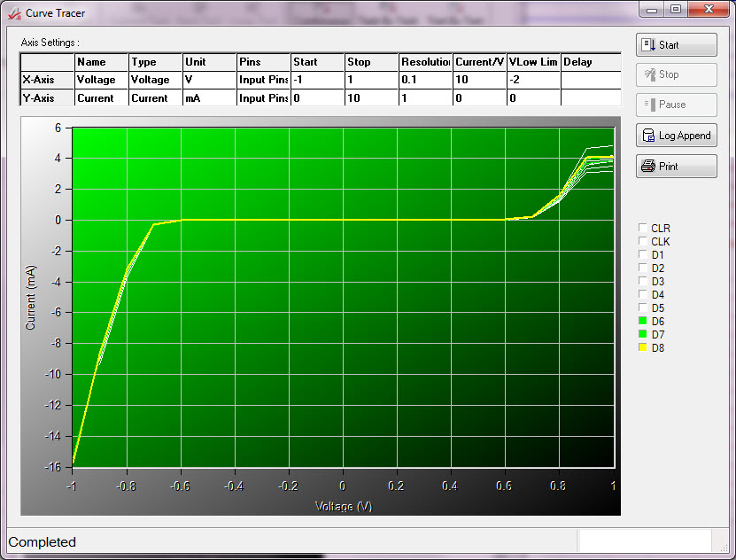Select the Y-Axis Stop value cell
The height and width of the screenshot is (560, 736).
(371, 98)
